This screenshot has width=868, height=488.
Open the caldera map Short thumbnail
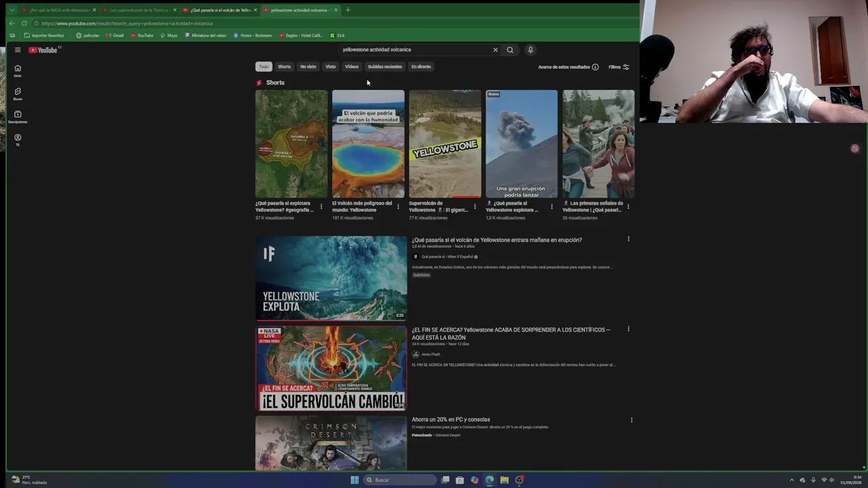pos(292,144)
